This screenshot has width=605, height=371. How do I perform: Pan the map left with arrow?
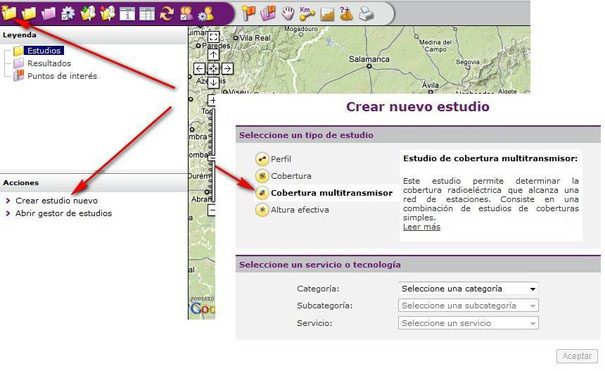tap(199, 69)
